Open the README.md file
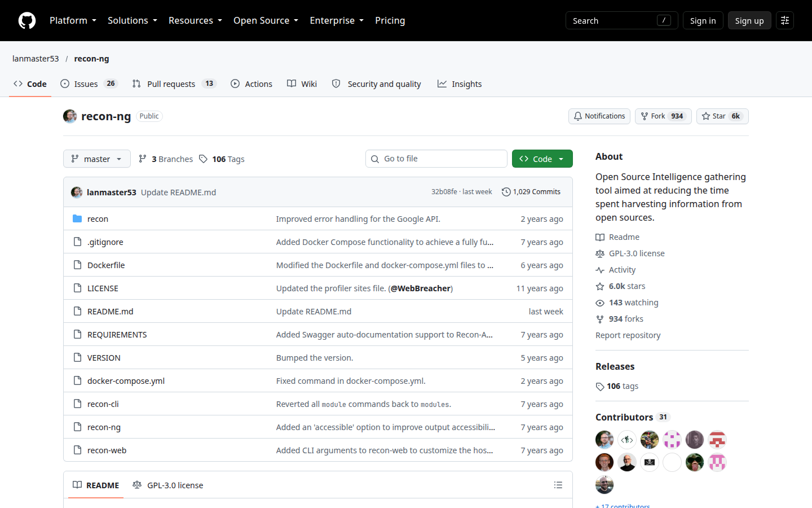The height and width of the screenshot is (508, 812). 111,312
